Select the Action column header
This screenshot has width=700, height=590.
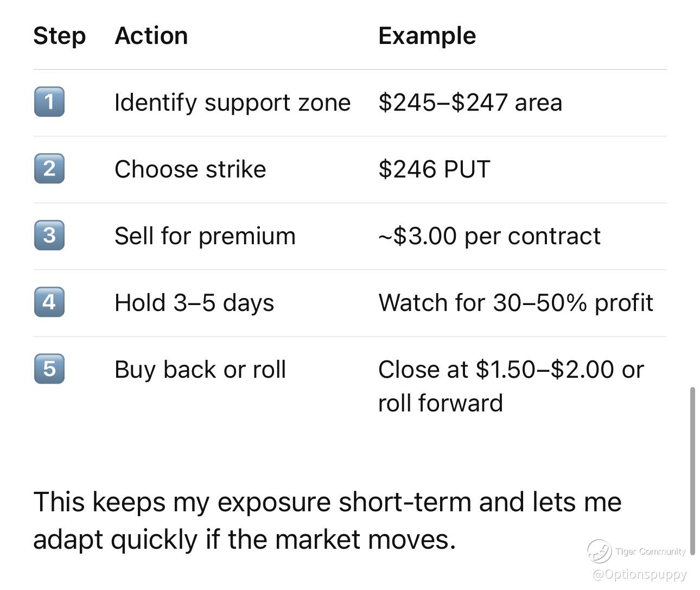[151, 36]
